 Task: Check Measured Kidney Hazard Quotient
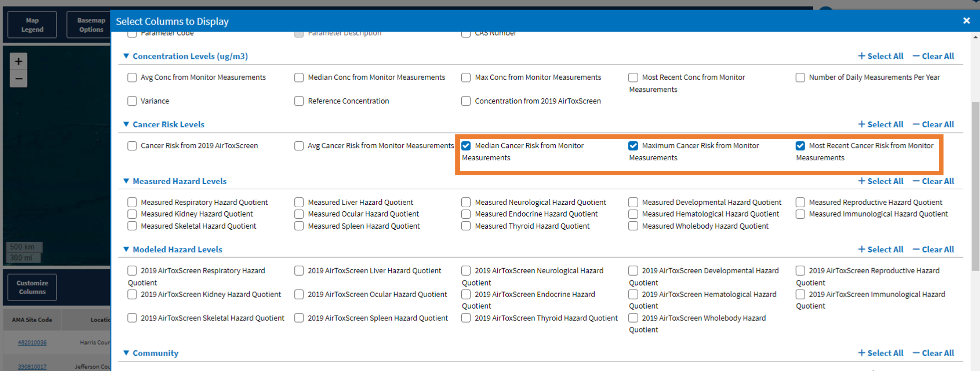click(132, 214)
